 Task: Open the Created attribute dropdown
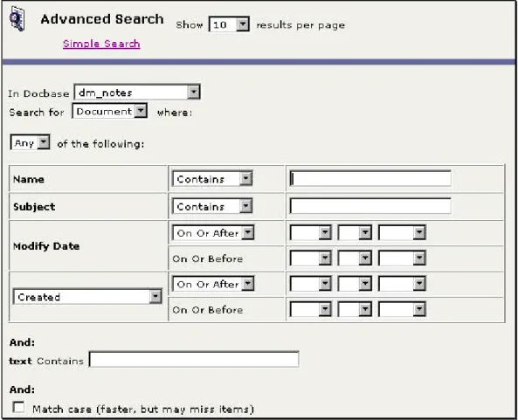[87, 297]
